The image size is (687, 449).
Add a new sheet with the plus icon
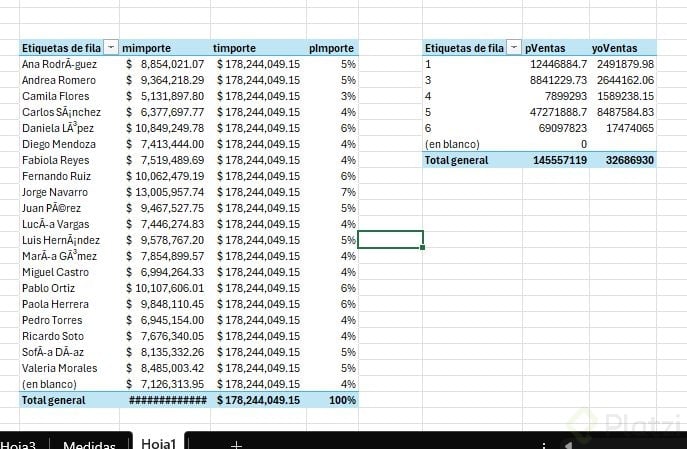point(236,445)
